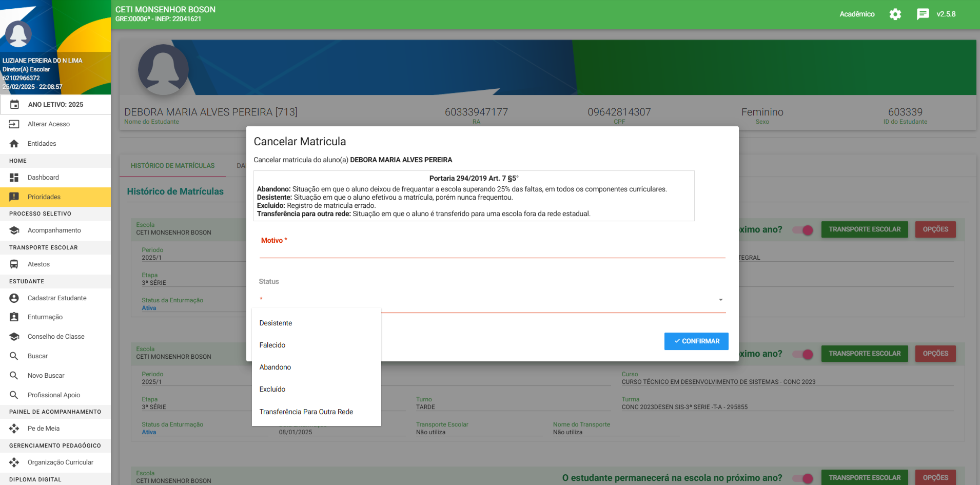Click the Ano Letivo calendar icon
Viewport: 980px width, 485px height.
coord(15,105)
